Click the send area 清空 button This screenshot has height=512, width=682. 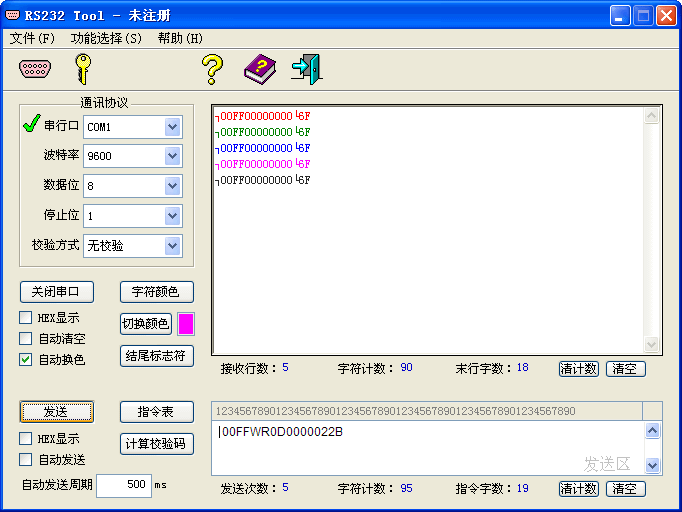click(x=625, y=489)
